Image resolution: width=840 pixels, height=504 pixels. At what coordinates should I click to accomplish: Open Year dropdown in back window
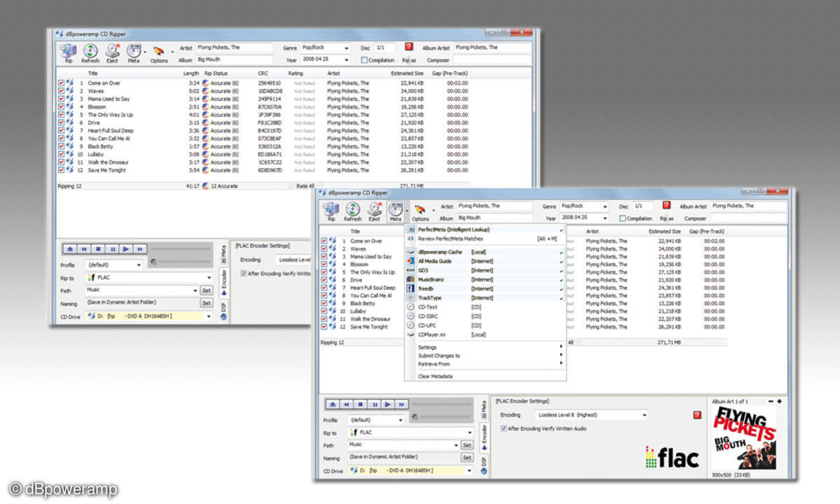click(x=346, y=60)
